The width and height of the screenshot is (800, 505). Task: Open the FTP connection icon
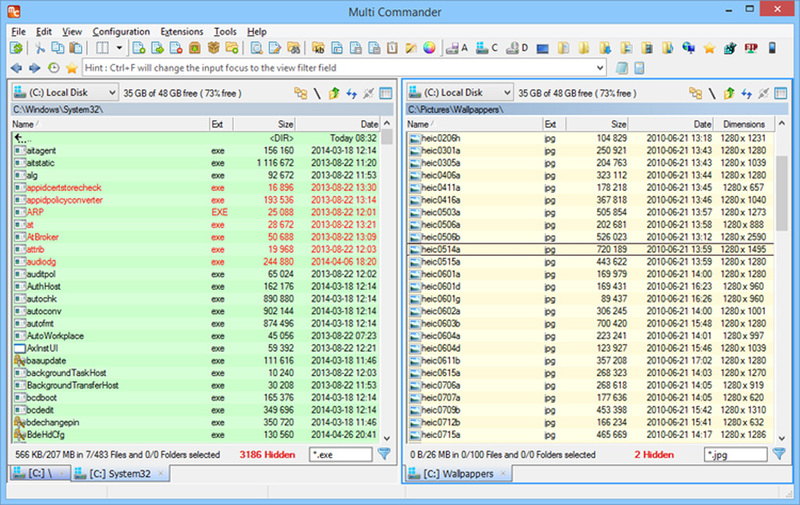pos(751,48)
